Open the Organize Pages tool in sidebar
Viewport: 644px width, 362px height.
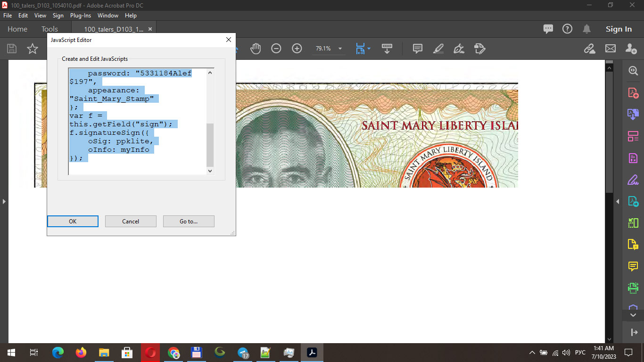(633, 136)
